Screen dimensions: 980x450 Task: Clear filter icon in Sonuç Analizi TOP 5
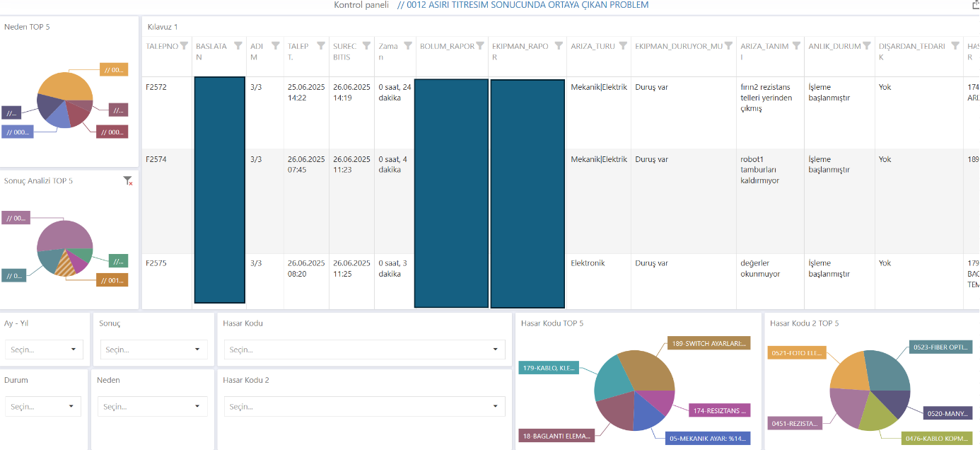128,181
